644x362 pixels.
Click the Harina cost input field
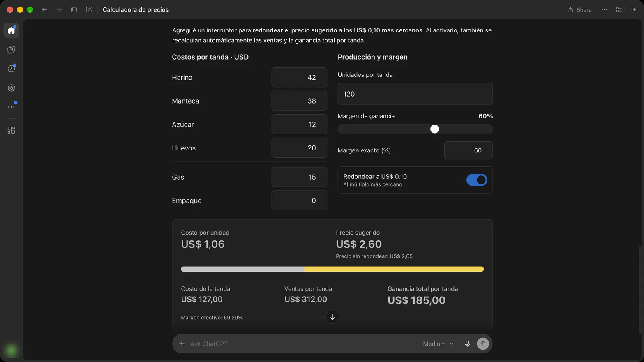(299, 77)
